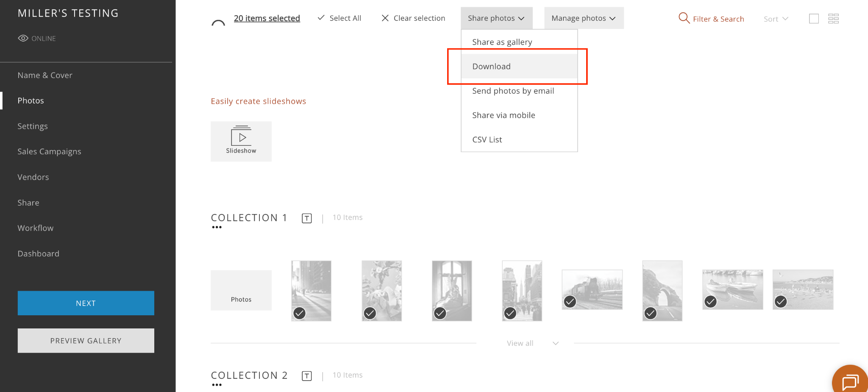868x392 pixels.
Task: Click the Slideshow creation icon
Action: pyautogui.click(x=241, y=141)
